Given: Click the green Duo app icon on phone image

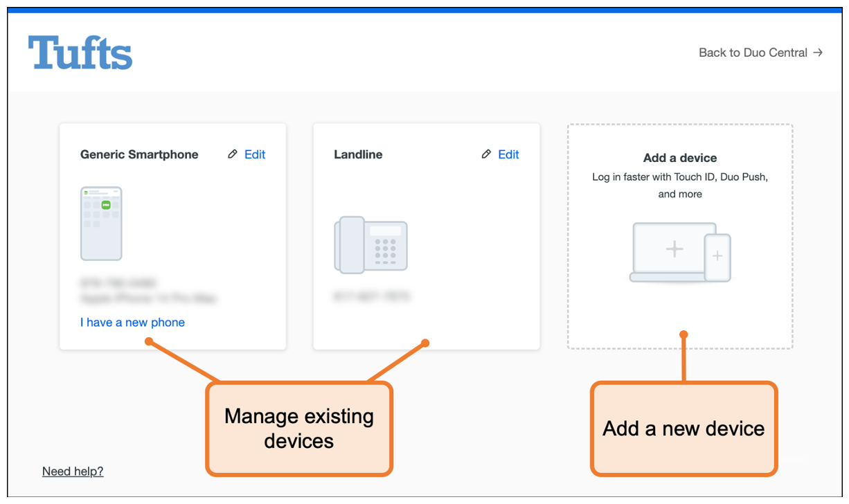Looking at the screenshot, I should point(106,205).
